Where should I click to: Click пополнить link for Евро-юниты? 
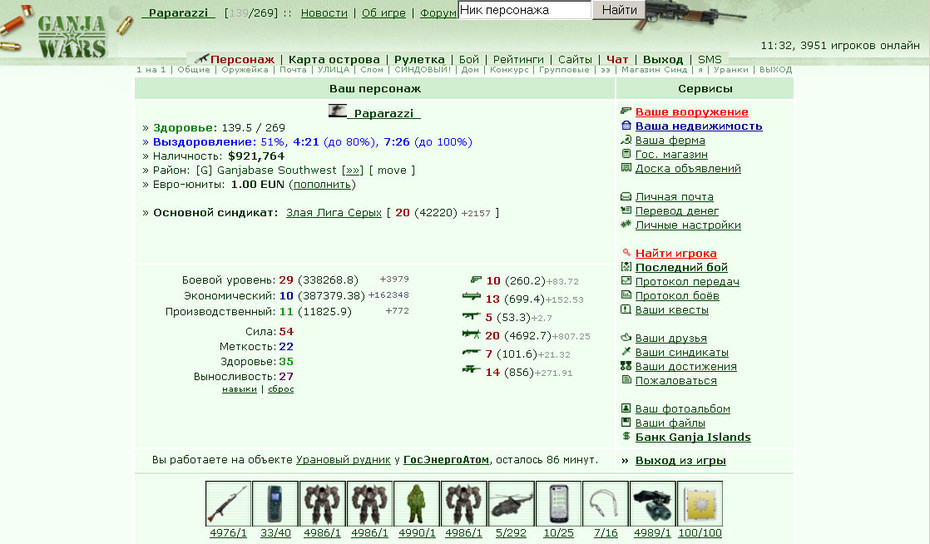click(322, 184)
